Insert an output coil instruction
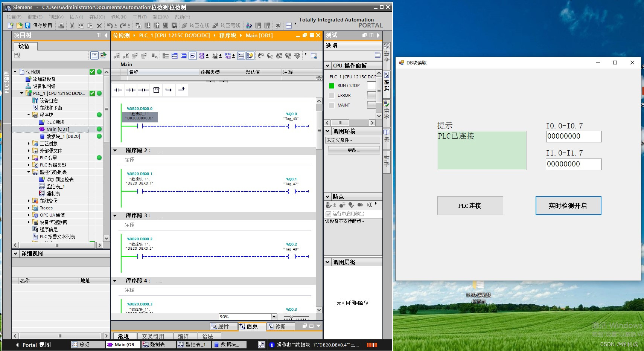Screen dimensions: 644x351 [x=143, y=90]
